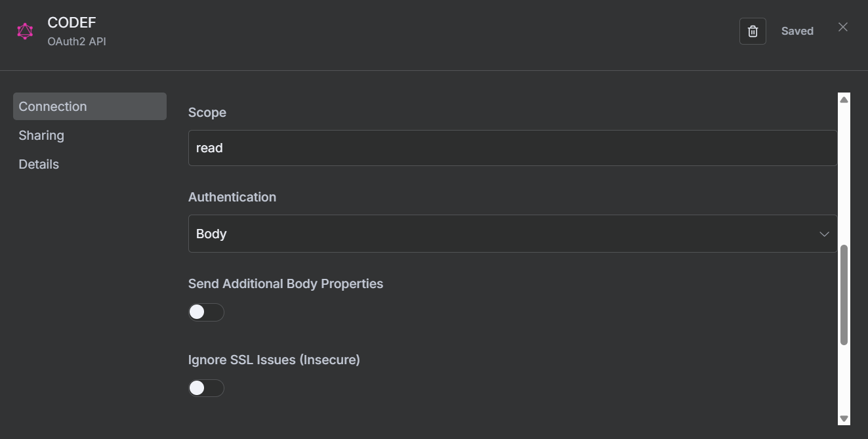This screenshot has height=439, width=868.
Task: Click the Scope field label
Action: tap(207, 112)
